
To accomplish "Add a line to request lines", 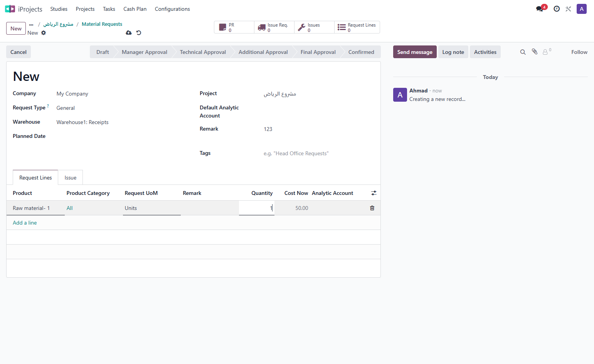I will point(25,223).
